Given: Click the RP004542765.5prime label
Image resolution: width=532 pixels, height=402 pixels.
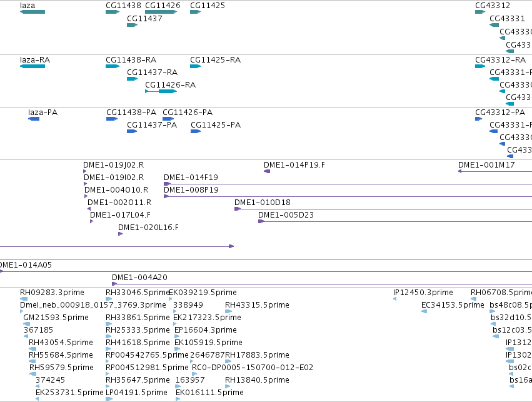Looking at the screenshot, I should point(148,356).
